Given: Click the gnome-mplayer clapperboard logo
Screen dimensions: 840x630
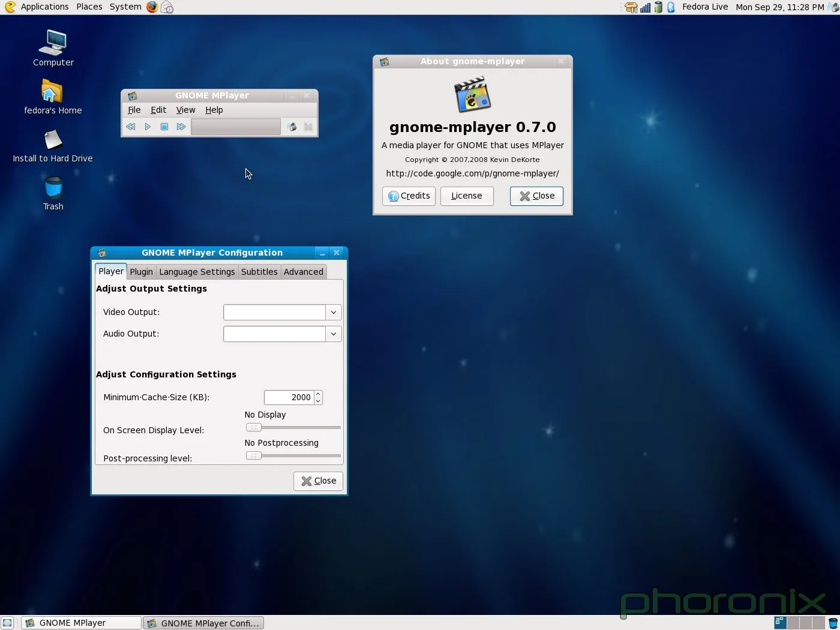Looking at the screenshot, I should (473, 95).
